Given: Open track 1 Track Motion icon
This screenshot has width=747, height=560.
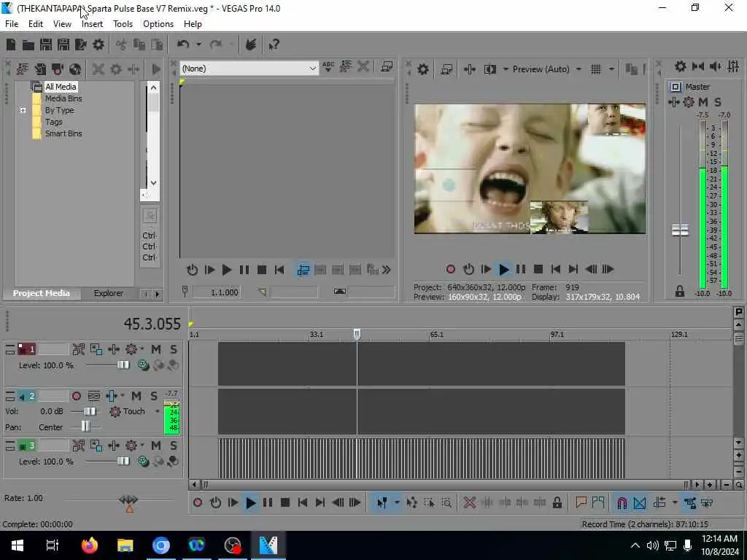Looking at the screenshot, I should tap(96, 349).
